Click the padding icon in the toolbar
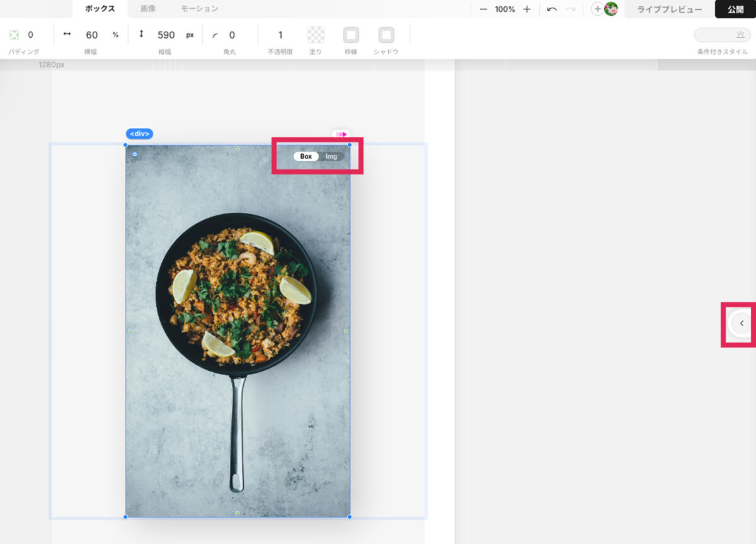Viewport: 756px width, 544px height. pyautogui.click(x=14, y=35)
